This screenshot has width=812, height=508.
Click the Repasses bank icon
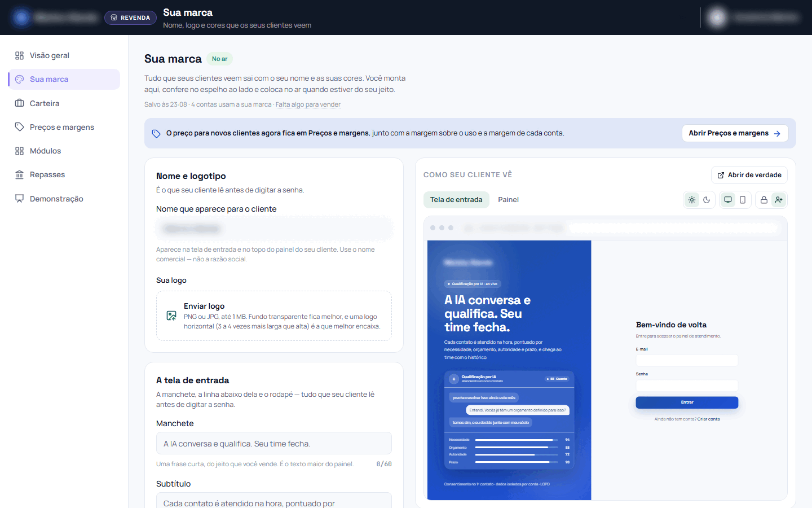[x=20, y=174]
